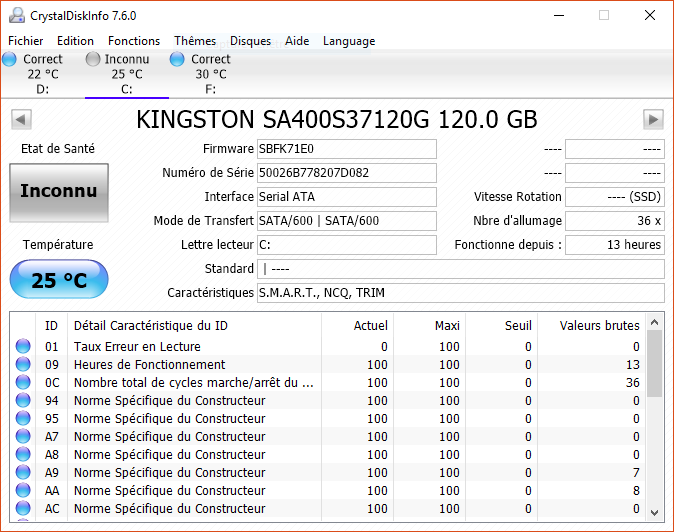The width and height of the screenshot is (674, 532).
Task: Click the Détail Caractéristique du ID header
Action: coord(194,326)
